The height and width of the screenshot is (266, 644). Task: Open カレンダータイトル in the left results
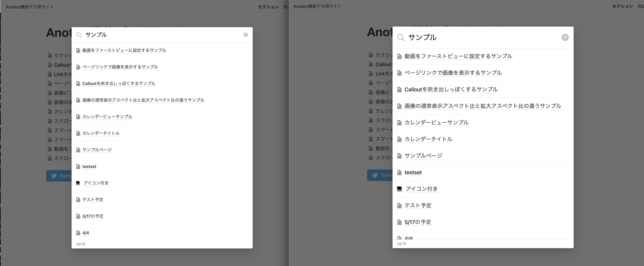(101, 133)
